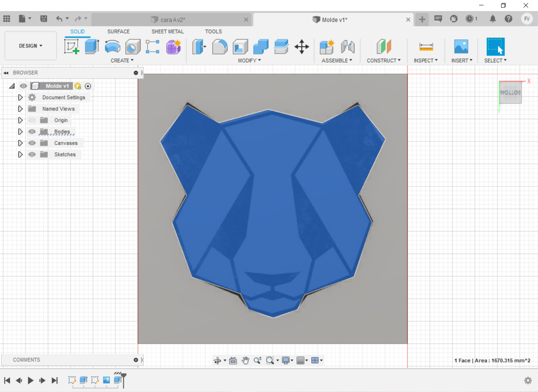The image size is (538, 392).
Task: Create a New Component from Assemble
Action: coord(327,47)
